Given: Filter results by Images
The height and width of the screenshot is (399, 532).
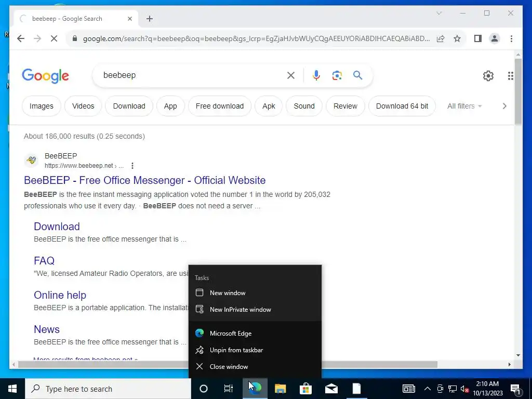Looking at the screenshot, I should click(42, 106).
